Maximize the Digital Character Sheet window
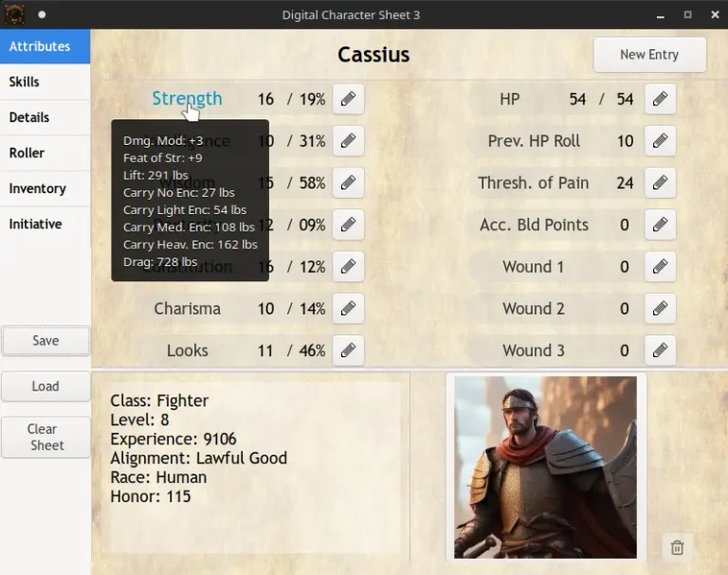Screen dimensions: 728x575 pyautogui.click(x=687, y=15)
